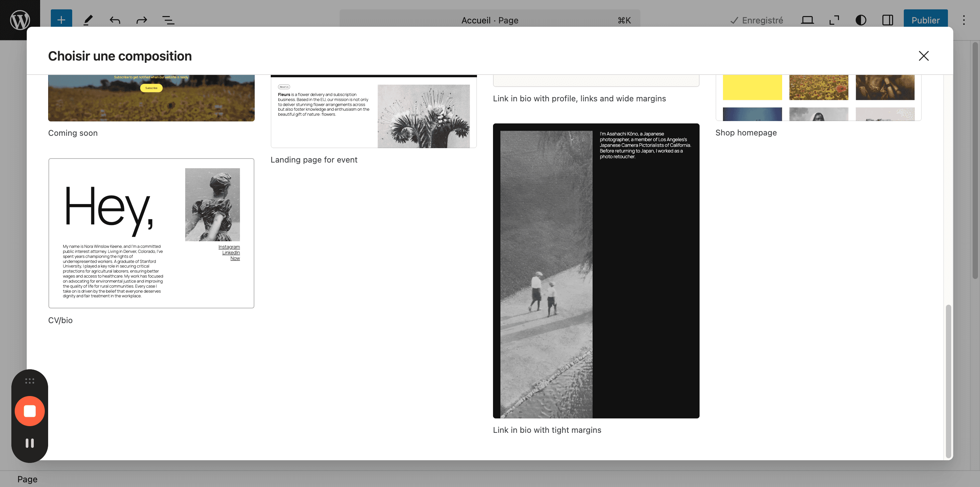Select the Coming soon pattern thumbnail
The height and width of the screenshot is (487, 980).
151,98
